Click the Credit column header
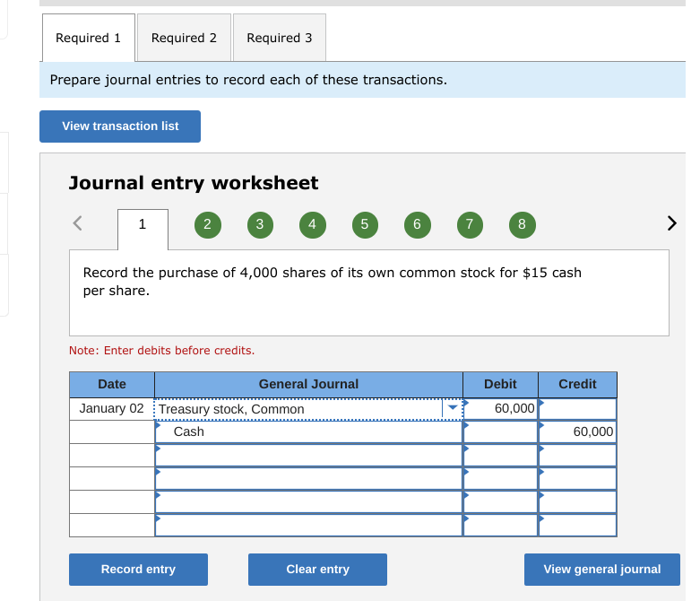Viewport: 700px width, 601px height. [x=578, y=384]
